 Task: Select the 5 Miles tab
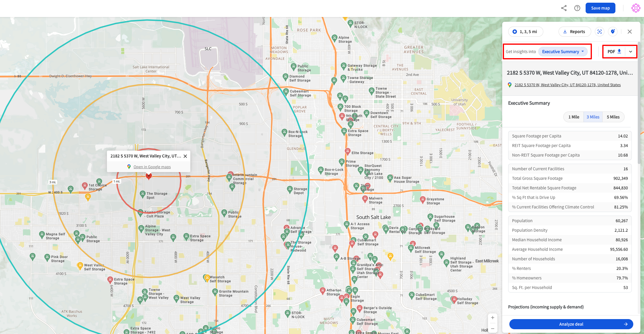point(613,117)
